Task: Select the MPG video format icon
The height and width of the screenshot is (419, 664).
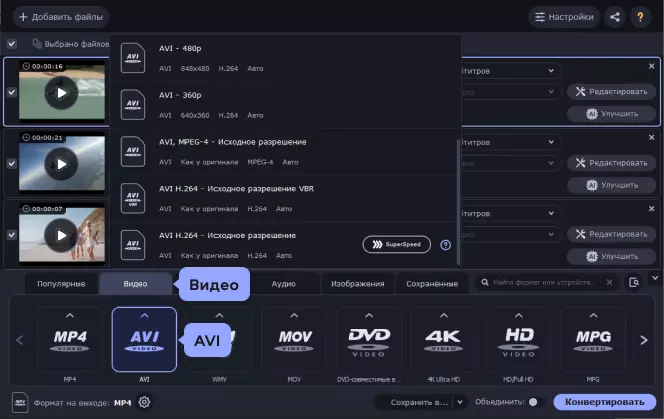Action: pyautogui.click(x=593, y=340)
